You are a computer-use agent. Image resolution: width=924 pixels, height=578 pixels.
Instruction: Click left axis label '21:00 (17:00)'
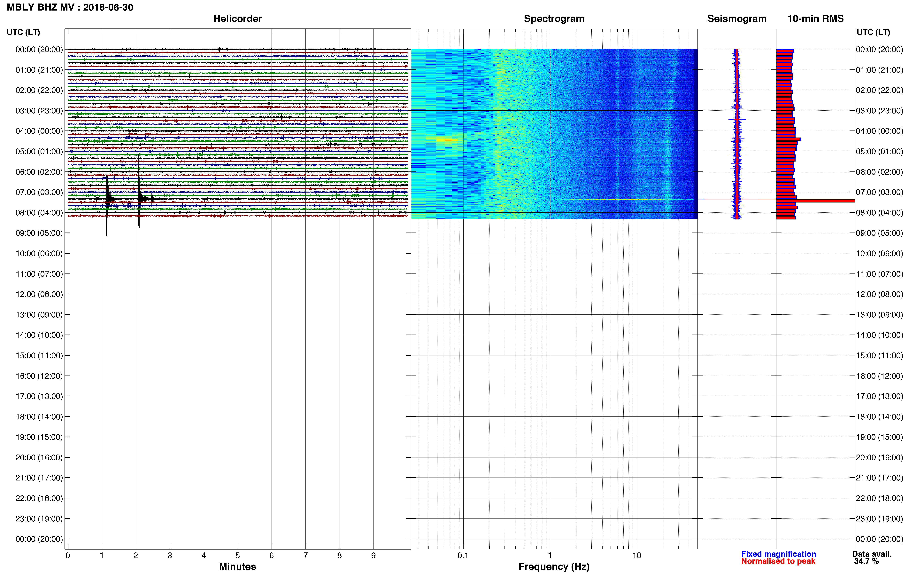pyautogui.click(x=39, y=478)
